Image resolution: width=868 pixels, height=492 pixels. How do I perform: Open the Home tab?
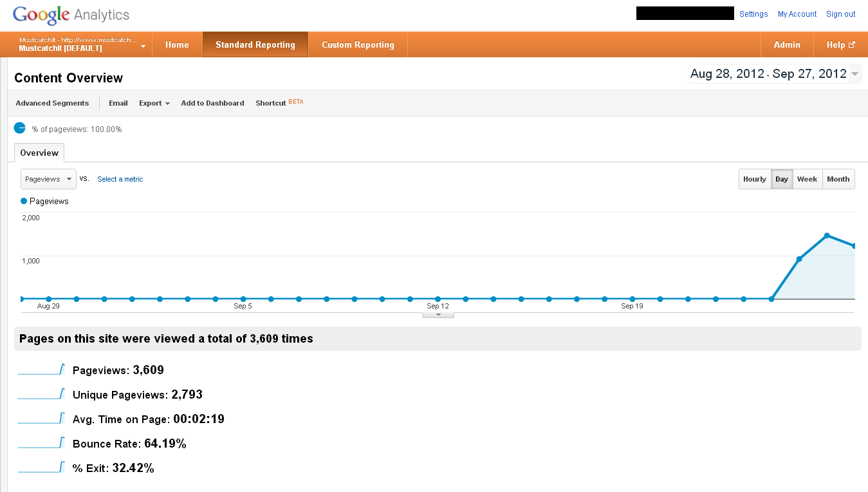click(x=177, y=44)
